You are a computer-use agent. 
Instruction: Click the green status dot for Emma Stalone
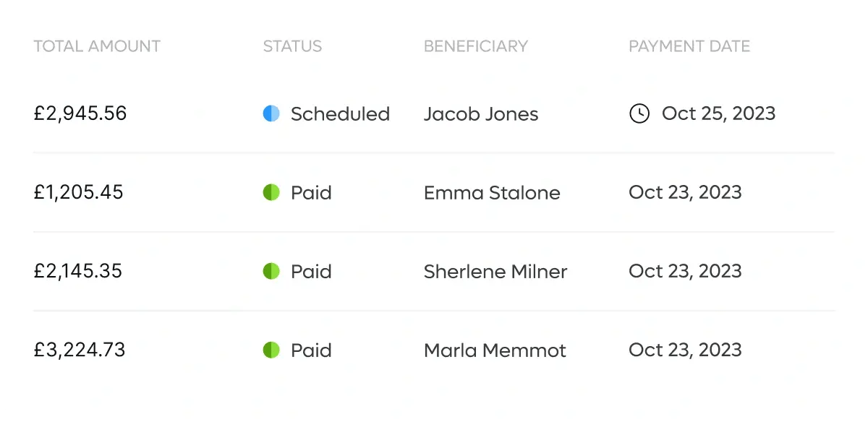[271, 192]
